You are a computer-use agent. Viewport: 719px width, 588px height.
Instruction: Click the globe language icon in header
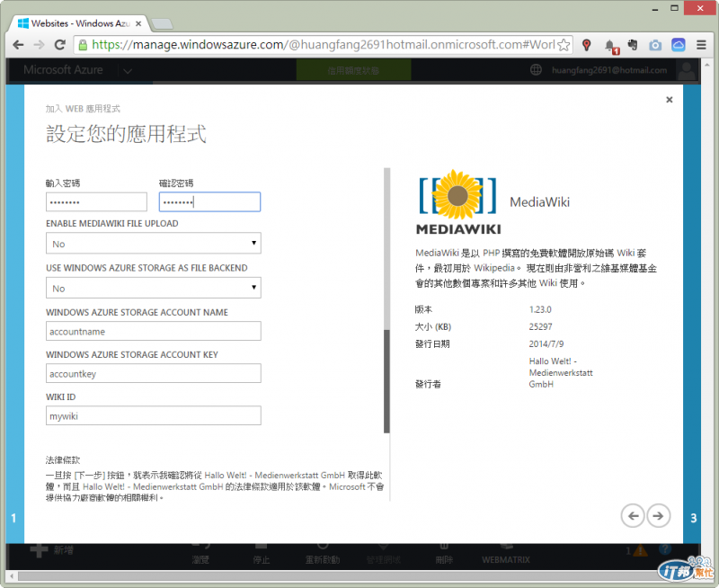coord(536,70)
